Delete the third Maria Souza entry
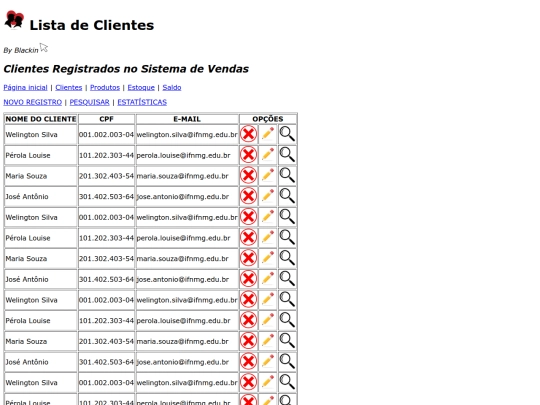Image resolution: width=540 pixels, height=405 pixels. [x=248, y=341]
